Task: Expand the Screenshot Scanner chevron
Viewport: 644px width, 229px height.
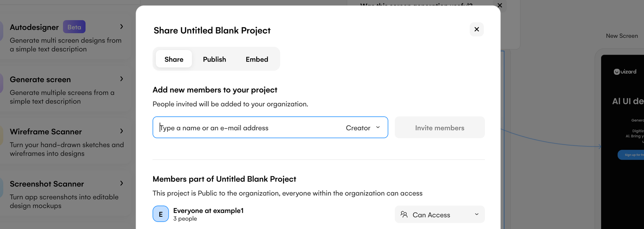Action: (x=121, y=184)
